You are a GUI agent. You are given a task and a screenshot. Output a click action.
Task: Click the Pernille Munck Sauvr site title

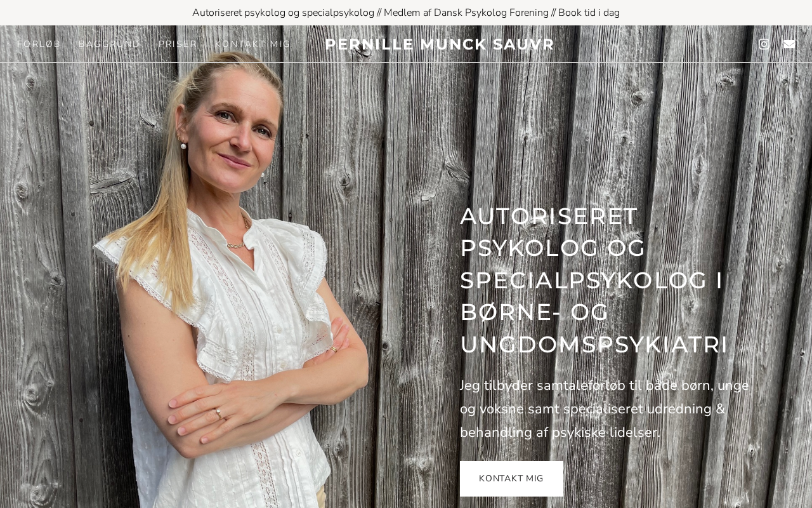(440, 44)
